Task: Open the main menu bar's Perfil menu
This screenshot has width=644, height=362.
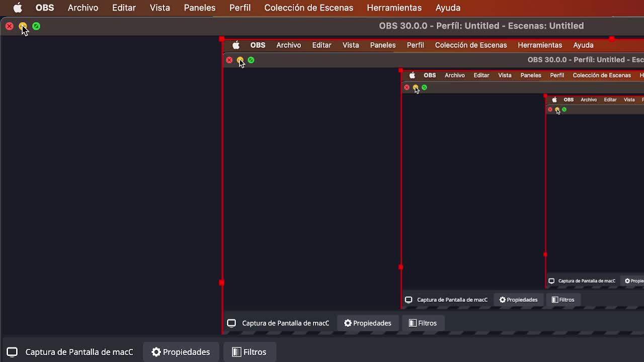Action: (240, 8)
